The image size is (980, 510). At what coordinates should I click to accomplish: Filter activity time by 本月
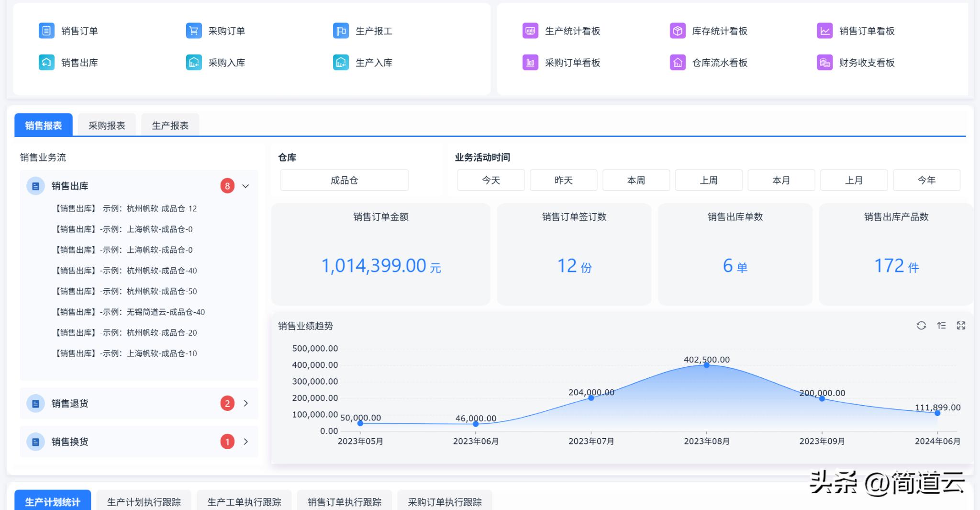coord(781,180)
